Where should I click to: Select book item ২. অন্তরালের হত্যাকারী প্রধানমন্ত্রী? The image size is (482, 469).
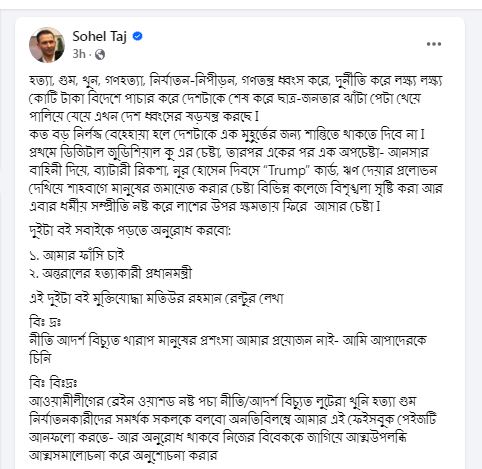pyautogui.click(x=110, y=274)
